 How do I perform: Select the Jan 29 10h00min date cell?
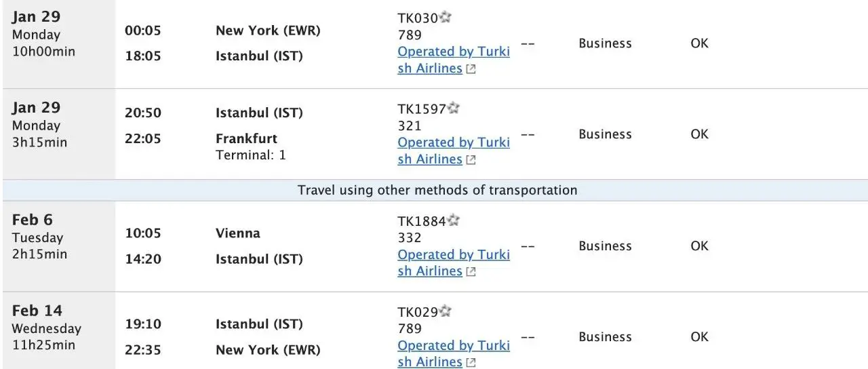59,43
